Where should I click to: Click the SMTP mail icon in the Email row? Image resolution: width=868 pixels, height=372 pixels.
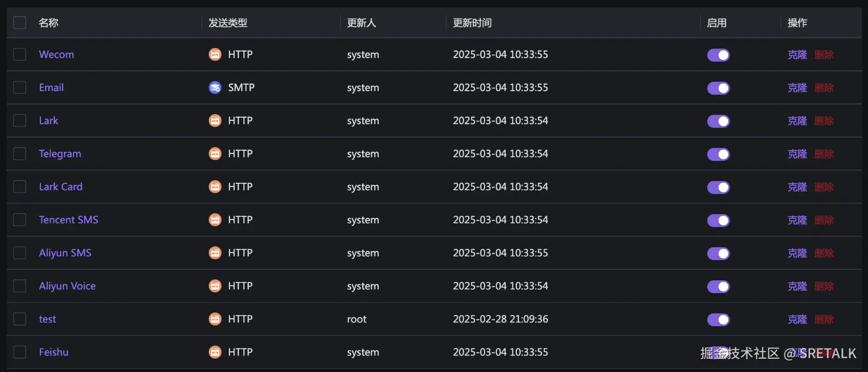[x=215, y=87]
